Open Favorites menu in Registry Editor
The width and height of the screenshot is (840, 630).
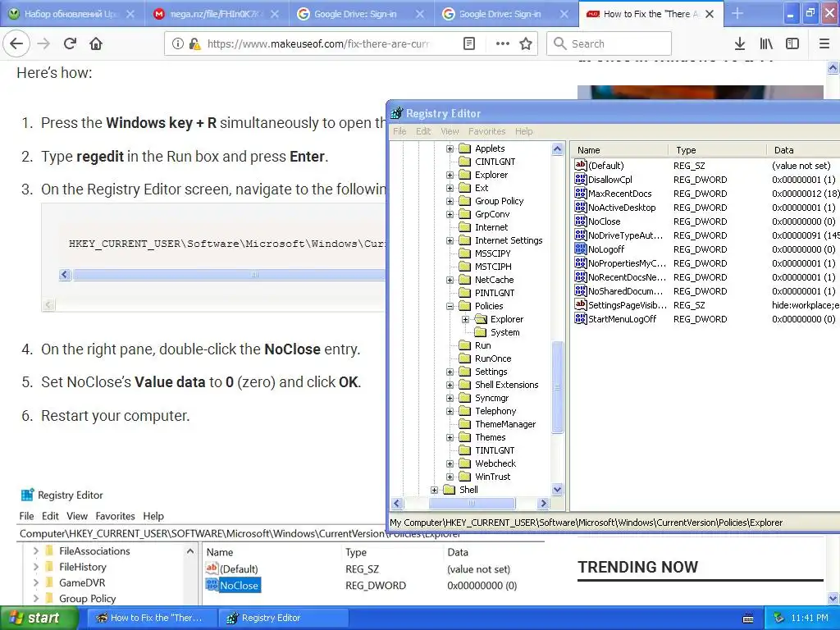pos(487,131)
